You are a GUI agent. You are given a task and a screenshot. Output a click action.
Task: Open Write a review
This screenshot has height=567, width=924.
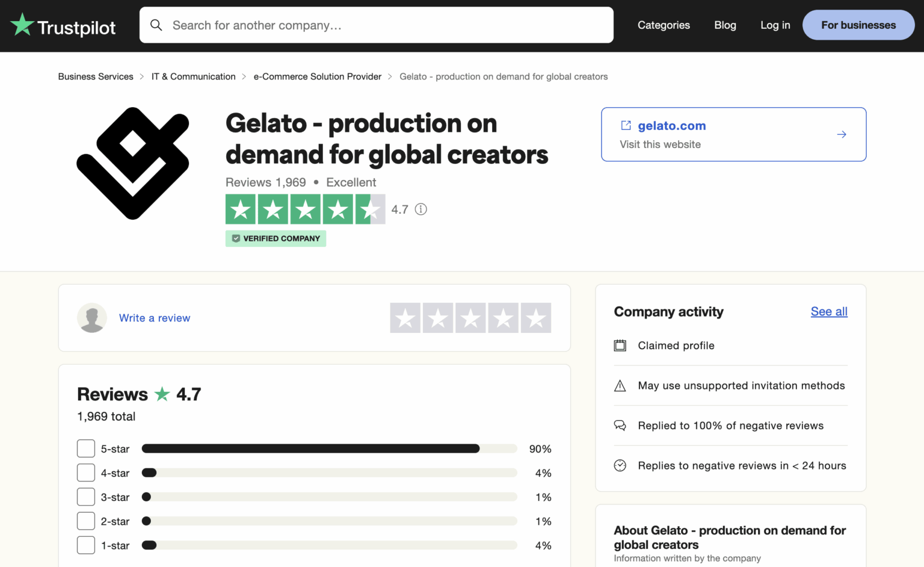(x=155, y=318)
